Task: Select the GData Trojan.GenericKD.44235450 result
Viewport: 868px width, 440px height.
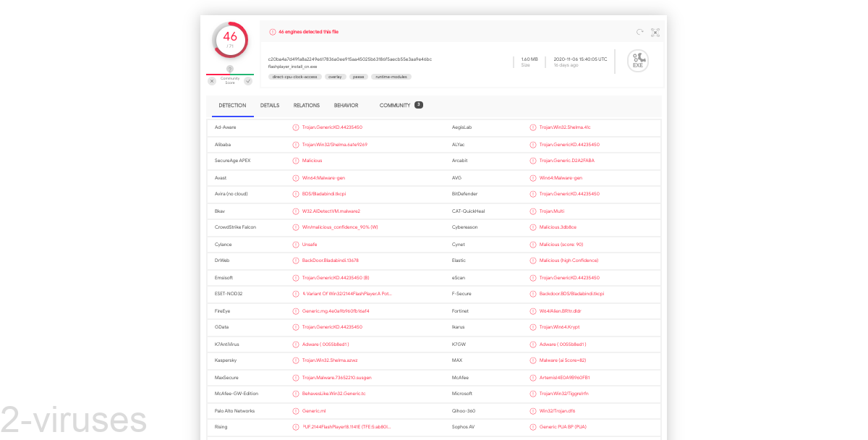Action: pyautogui.click(x=332, y=327)
